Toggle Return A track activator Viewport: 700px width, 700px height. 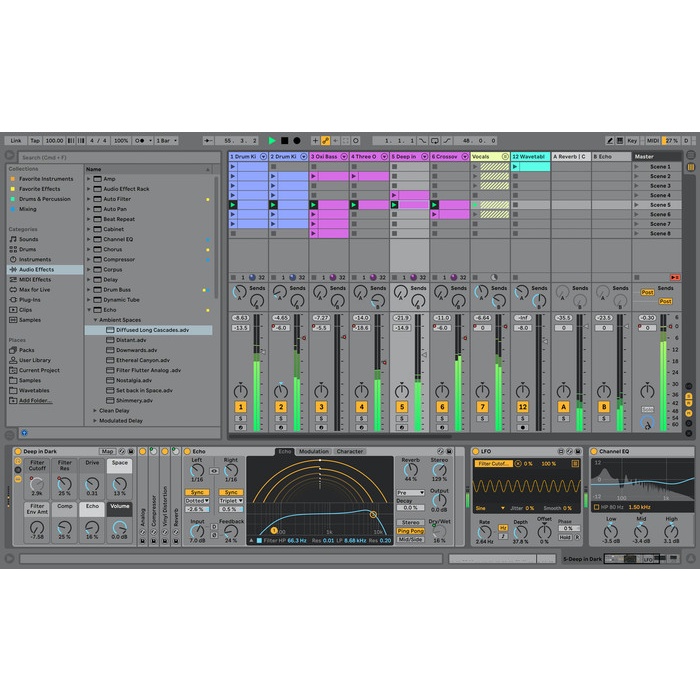[x=563, y=407]
